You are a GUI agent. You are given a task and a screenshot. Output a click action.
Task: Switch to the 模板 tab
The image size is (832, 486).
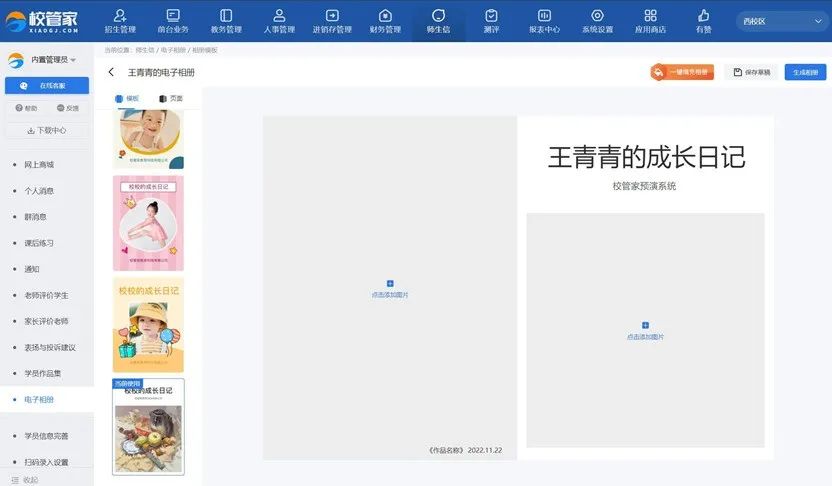pyautogui.click(x=127, y=98)
